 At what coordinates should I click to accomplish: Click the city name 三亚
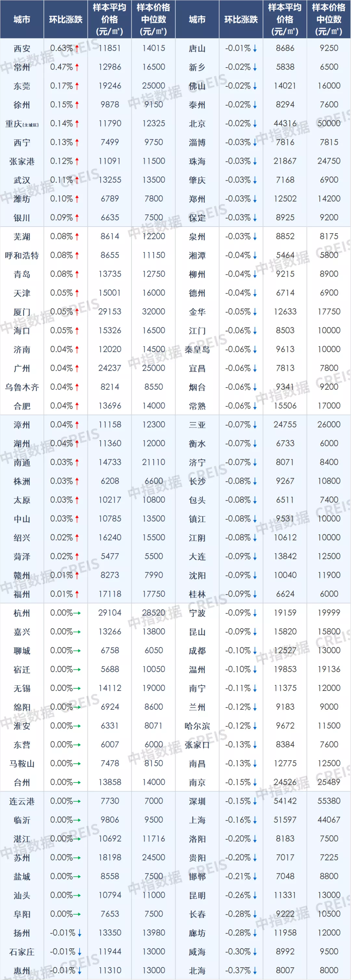[x=197, y=425]
